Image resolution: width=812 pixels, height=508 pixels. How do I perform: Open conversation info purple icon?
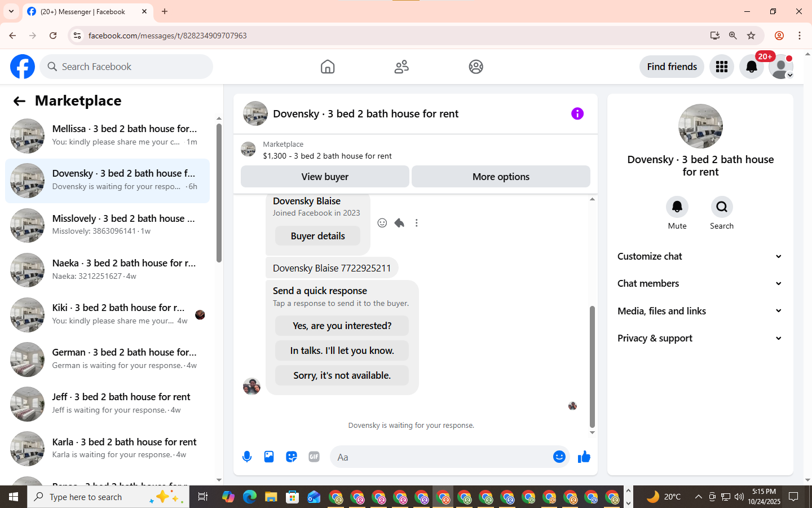coord(577,113)
